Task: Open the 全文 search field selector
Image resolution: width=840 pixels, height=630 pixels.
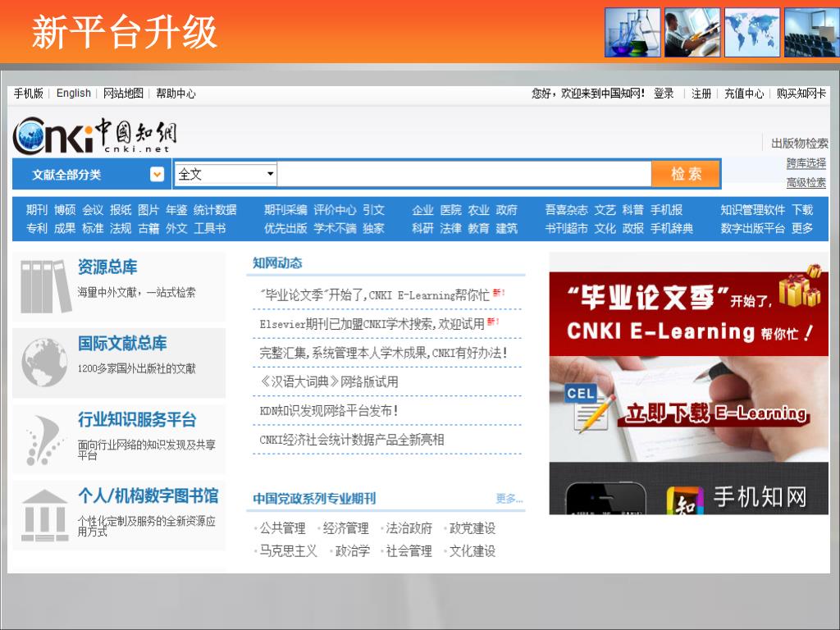Action: 226,174
